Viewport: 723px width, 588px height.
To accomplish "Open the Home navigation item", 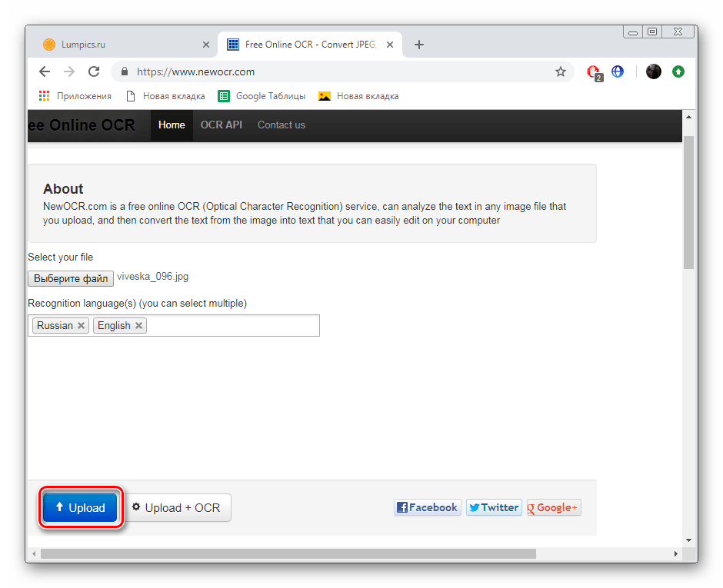I will (172, 125).
